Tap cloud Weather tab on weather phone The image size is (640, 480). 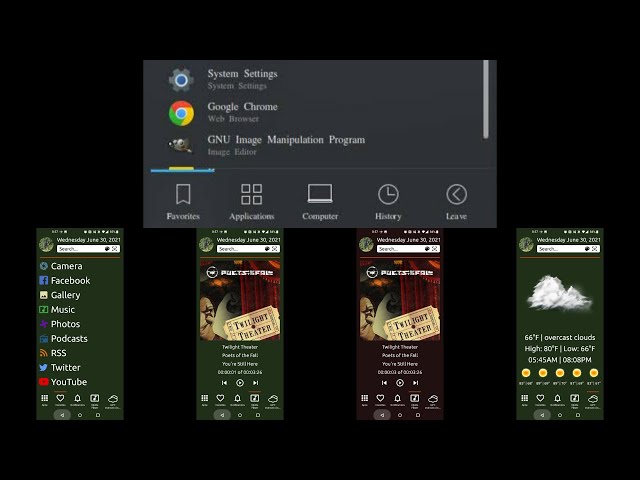point(593,400)
